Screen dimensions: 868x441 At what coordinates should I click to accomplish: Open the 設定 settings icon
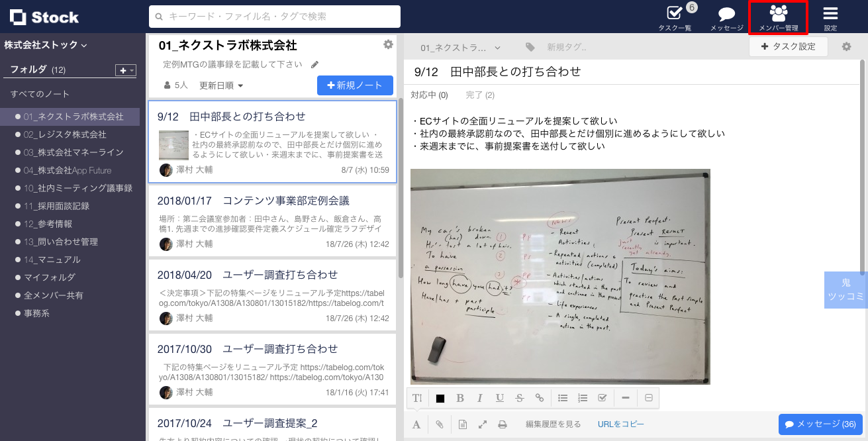(830, 17)
